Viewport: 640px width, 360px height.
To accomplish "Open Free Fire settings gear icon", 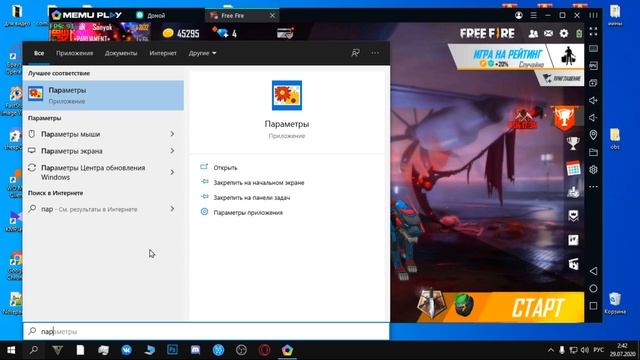I will pos(564,33).
